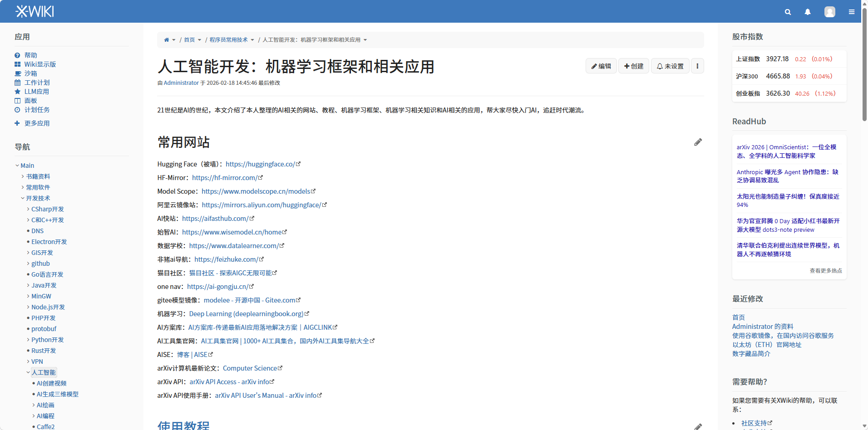Expand the 常用软件 tree node

[x=23, y=187]
